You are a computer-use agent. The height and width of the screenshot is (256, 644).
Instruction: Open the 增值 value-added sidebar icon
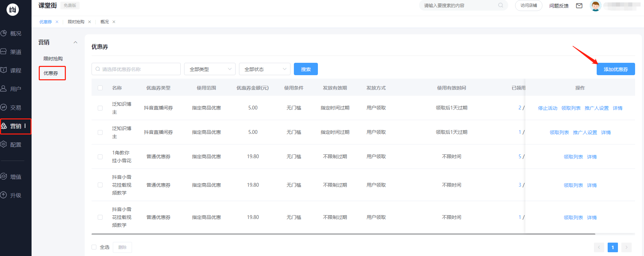(3, 176)
